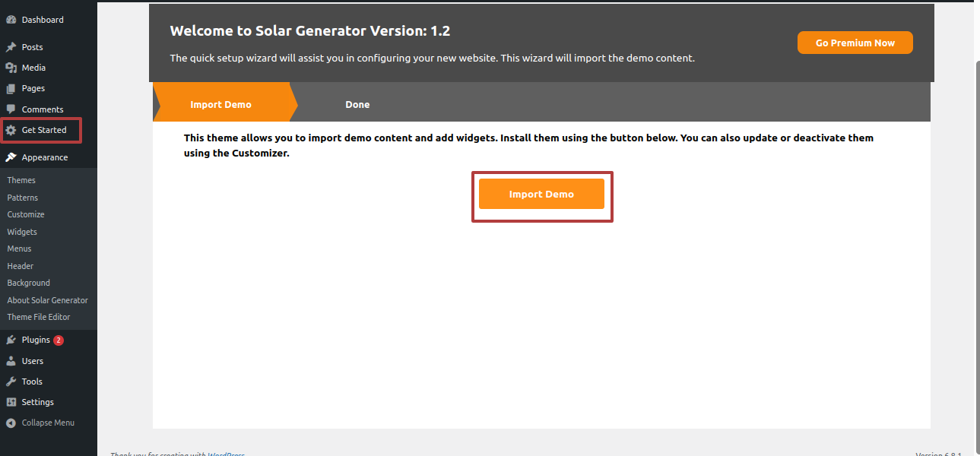Open the Settings menu
This screenshot has height=456, width=980.
coord(37,402)
